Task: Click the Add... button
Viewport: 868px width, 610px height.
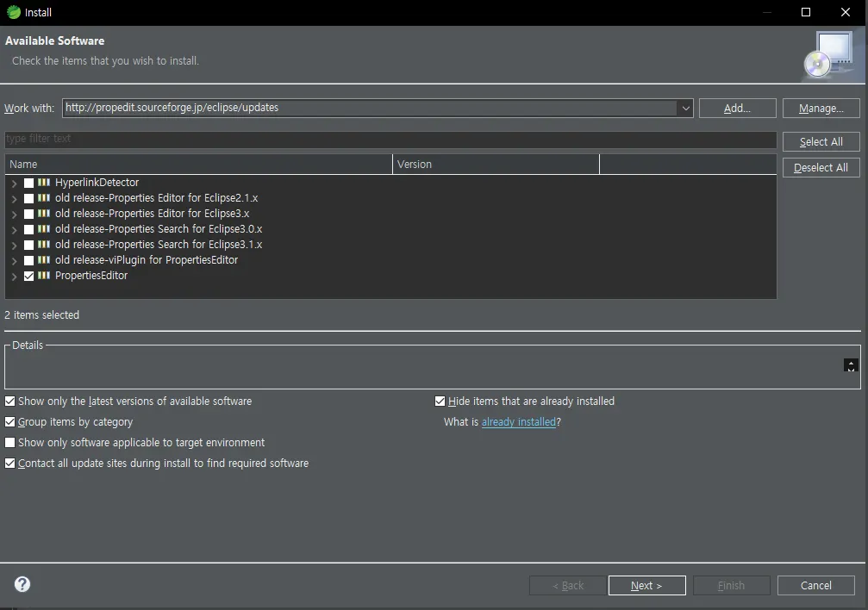Action: tap(737, 108)
